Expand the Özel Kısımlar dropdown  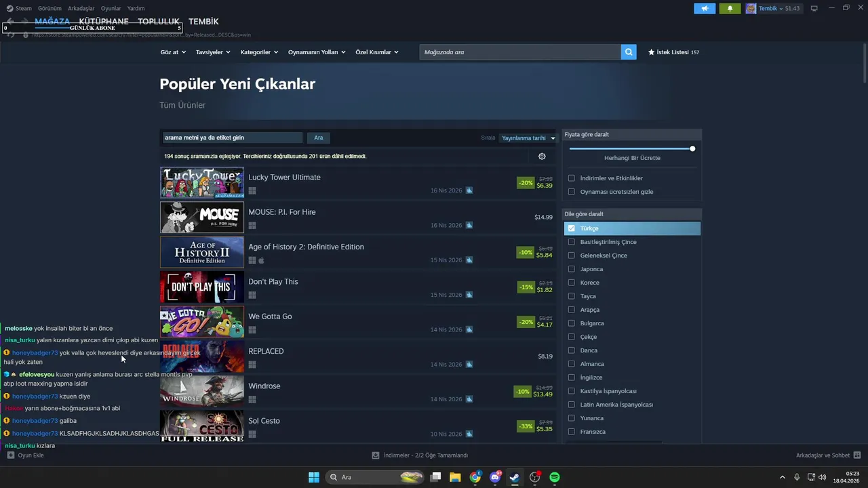[x=377, y=52]
